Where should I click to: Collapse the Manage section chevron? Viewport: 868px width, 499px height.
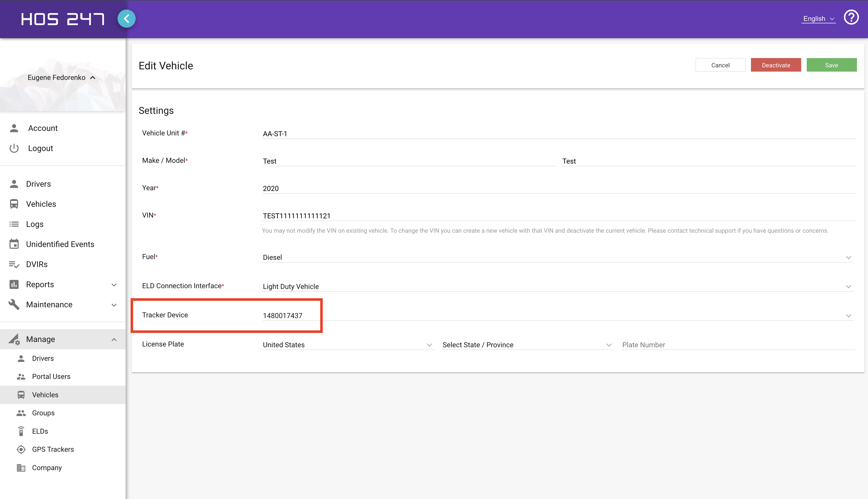tap(114, 339)
